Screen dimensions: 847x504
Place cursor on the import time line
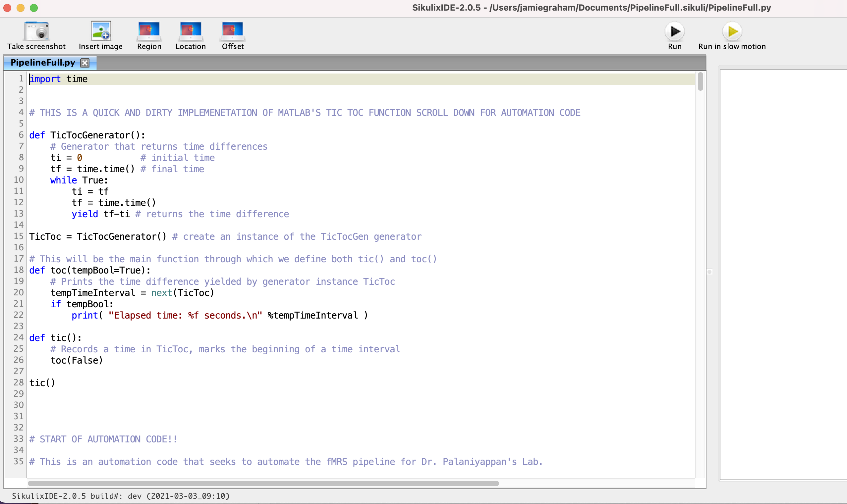click(58, 79)
